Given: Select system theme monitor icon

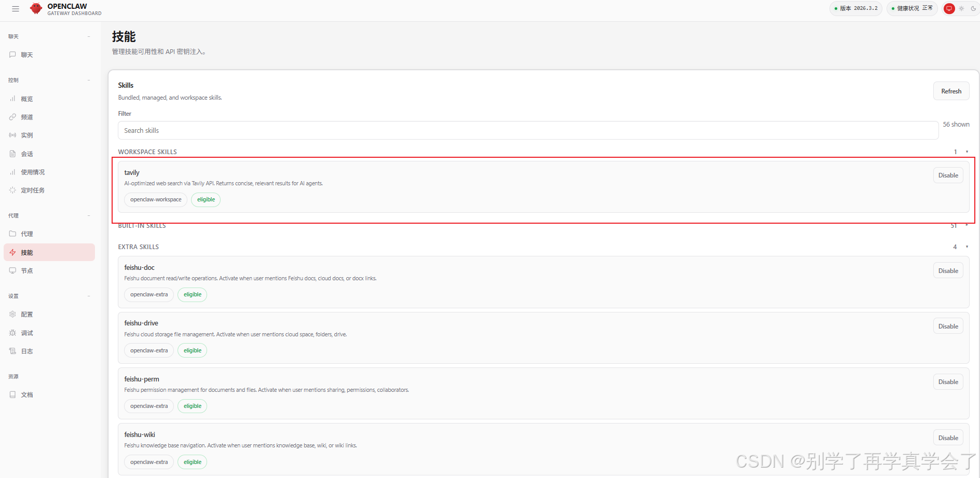Looking at the screenshot, I should [x=949, y=8].
